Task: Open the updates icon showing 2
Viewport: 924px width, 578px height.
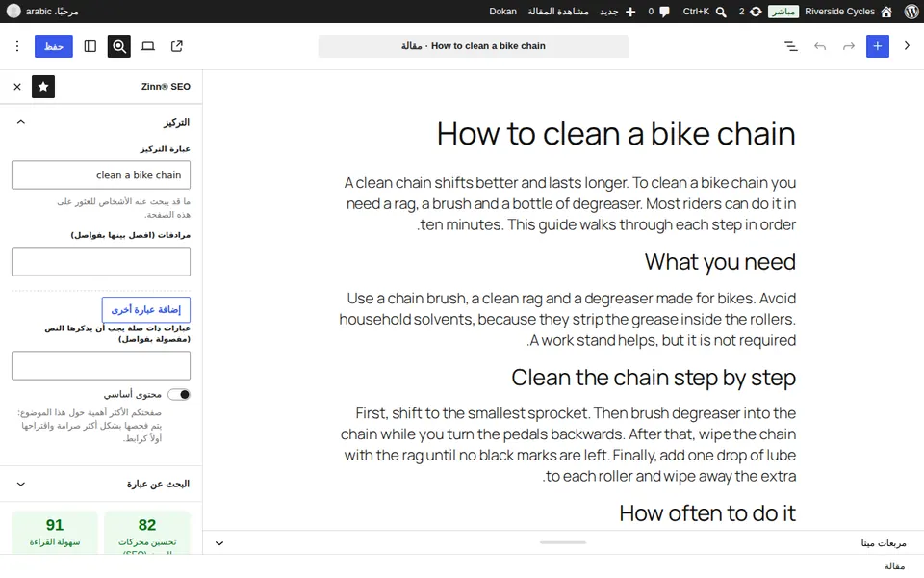Action: tap(756, 12)
